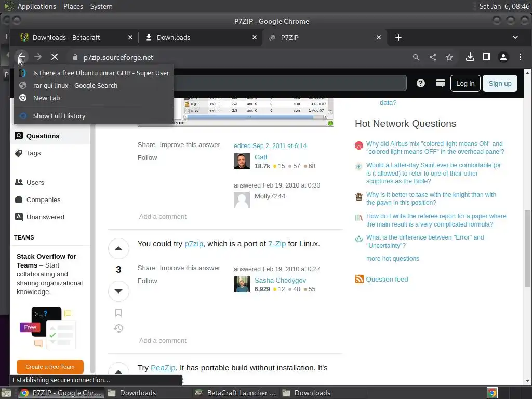532x399 pixels.
Task: Open Chrome downloads tray icon
Action: click(470, 57)
